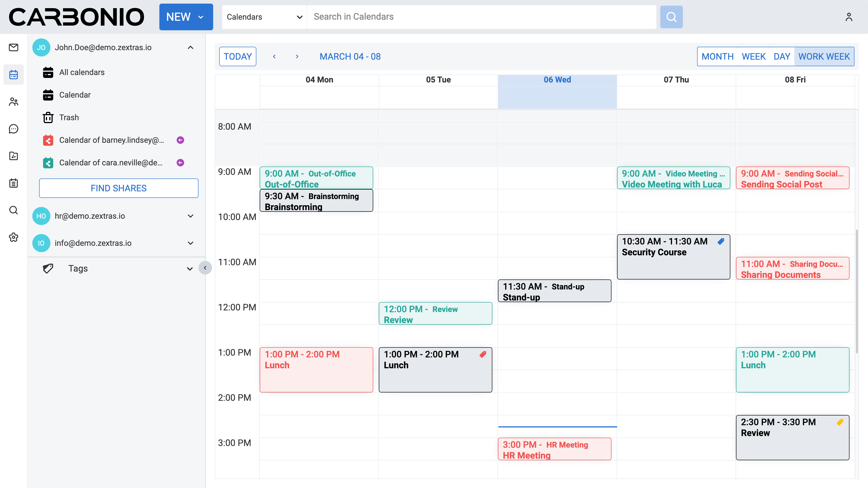
Task: Open the Tasks module icon
Action: coord(14,183)
